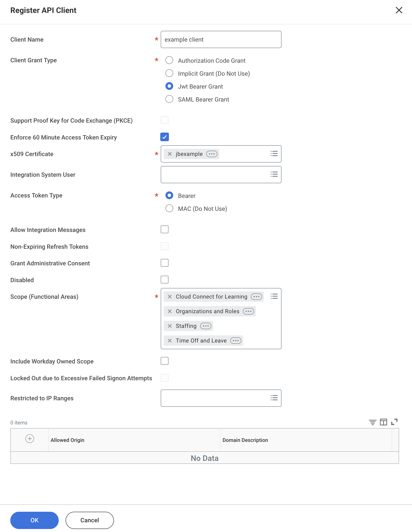Uncheck Enforce 60 Minute Access Token Expiry
The height and width of the screenshot is (532, 412).
click(x=165, y=137)
